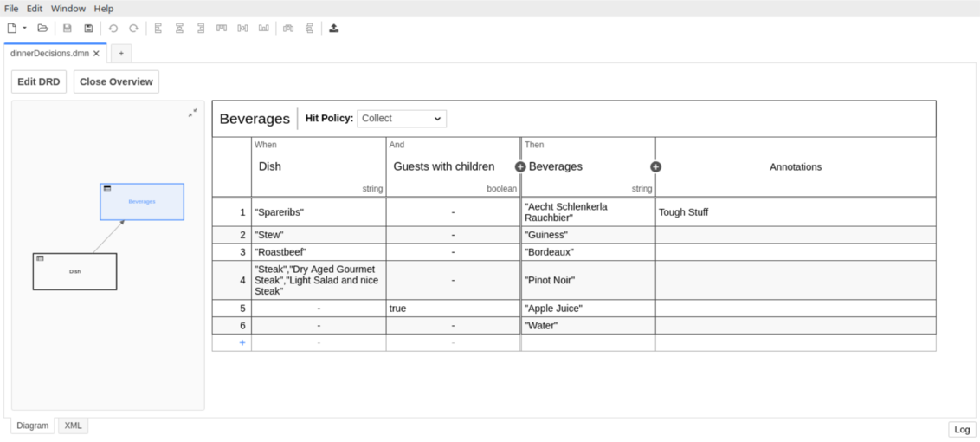Open the File menu
The width and height of the screenshot is (980, 442).
click(x=11, y=9)
